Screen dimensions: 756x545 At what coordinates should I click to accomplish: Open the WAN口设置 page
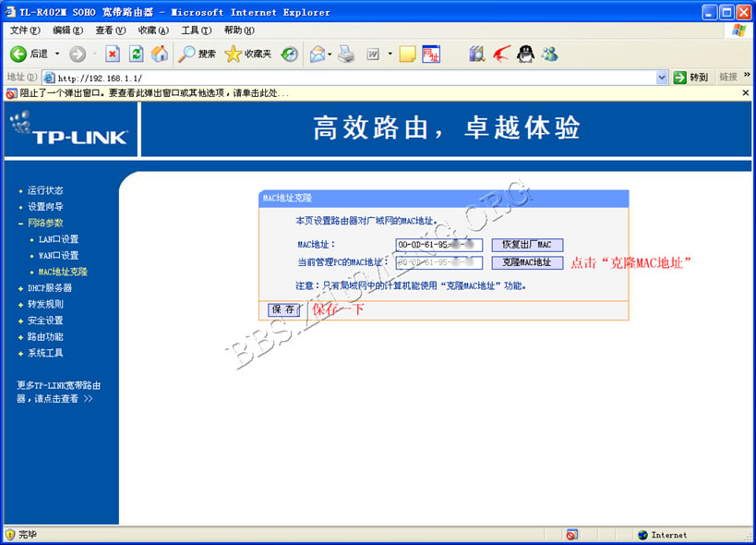(58, 256)
